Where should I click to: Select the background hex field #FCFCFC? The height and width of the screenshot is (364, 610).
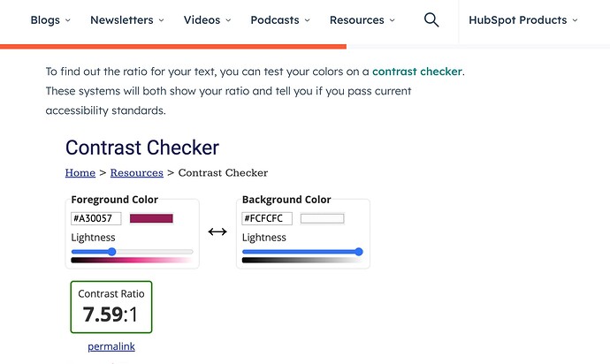tap(267, 218)
